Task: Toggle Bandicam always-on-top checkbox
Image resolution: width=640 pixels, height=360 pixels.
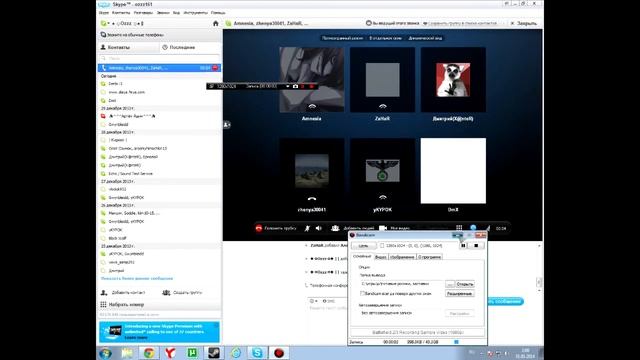Action: click(x=362, y=293)
